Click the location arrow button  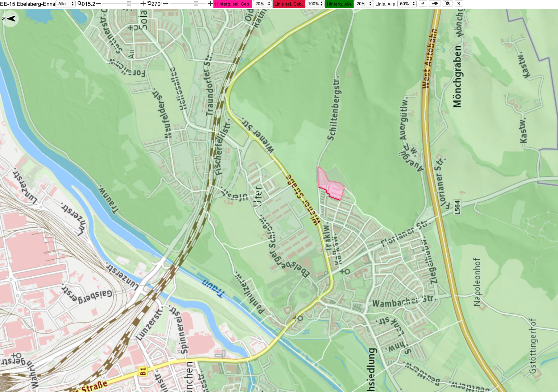pos(423,4)
